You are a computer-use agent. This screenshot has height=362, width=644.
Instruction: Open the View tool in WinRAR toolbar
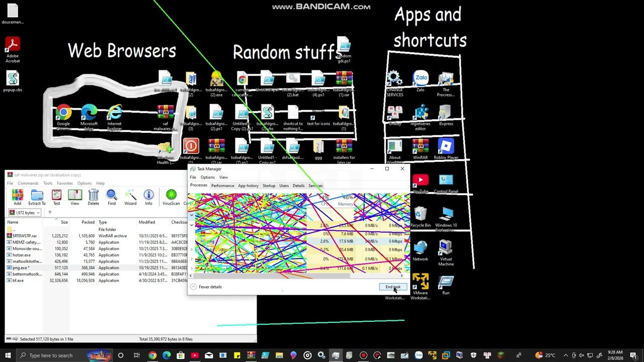click(74, 197)
